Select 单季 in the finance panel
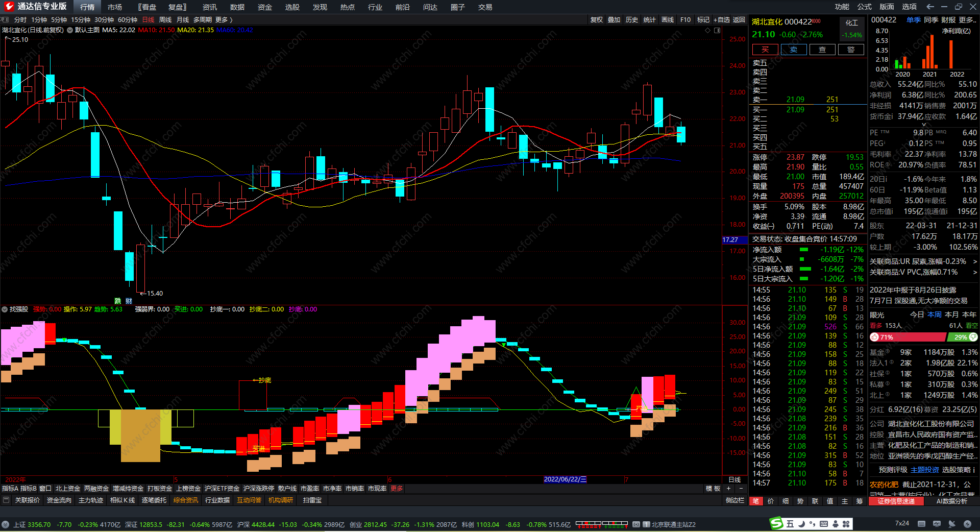980x532 pixels. [913, 20]
